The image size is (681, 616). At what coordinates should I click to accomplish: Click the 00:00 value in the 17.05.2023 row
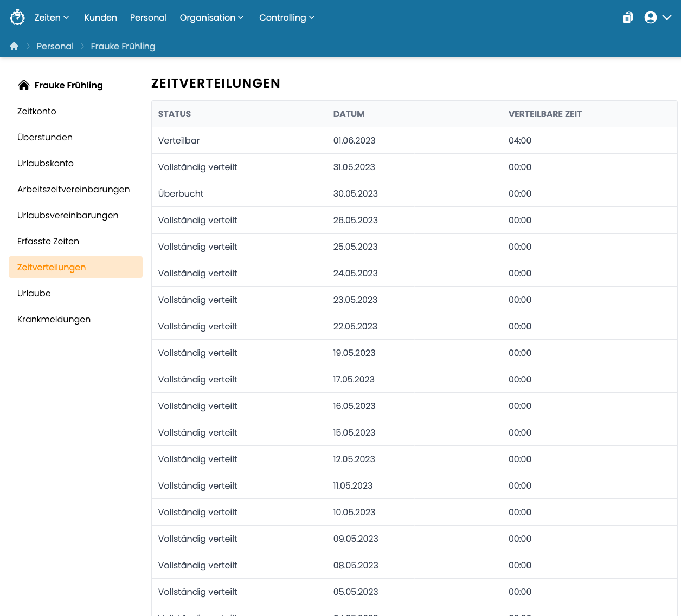pos(520,379)
